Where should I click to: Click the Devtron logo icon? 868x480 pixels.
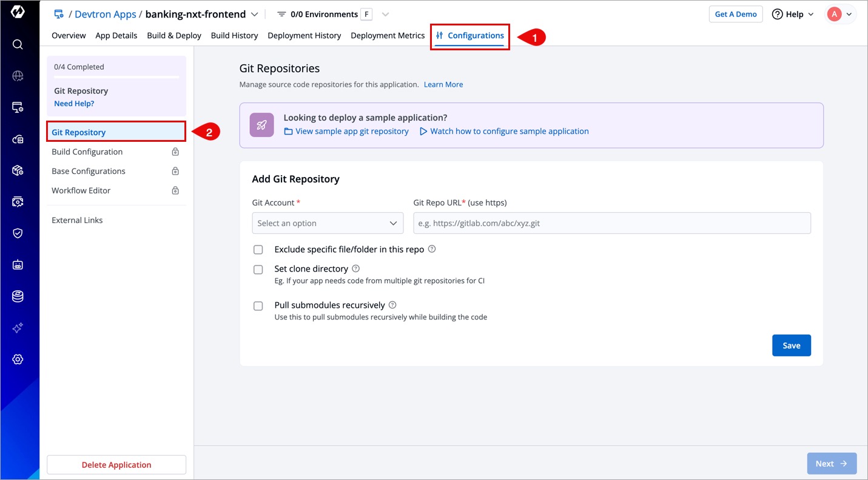click(18, 13)
